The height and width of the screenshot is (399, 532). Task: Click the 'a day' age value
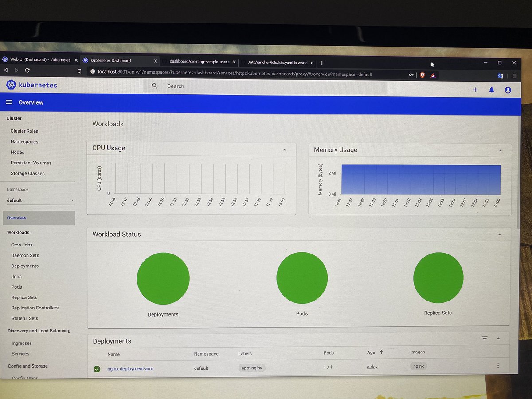click(372, 367)
